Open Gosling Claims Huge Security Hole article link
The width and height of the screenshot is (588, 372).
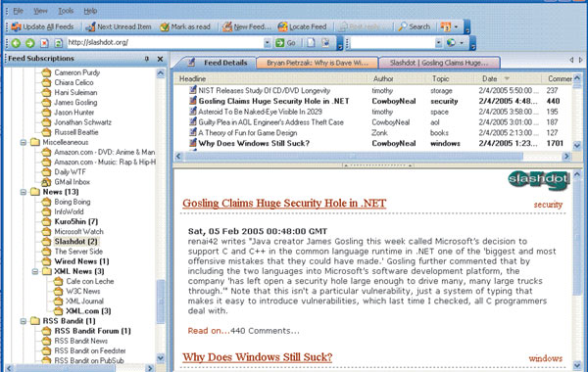click(x=284, y=203)
